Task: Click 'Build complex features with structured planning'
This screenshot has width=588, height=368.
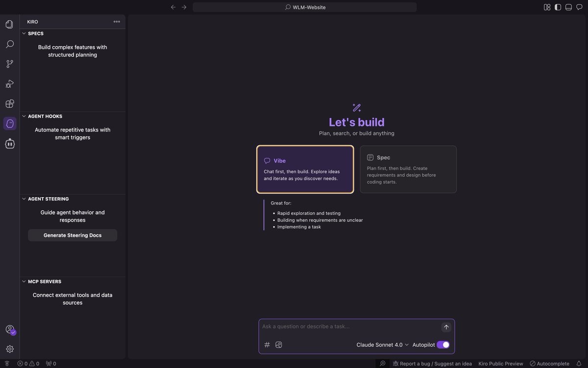Action: (x=73, y=51)
